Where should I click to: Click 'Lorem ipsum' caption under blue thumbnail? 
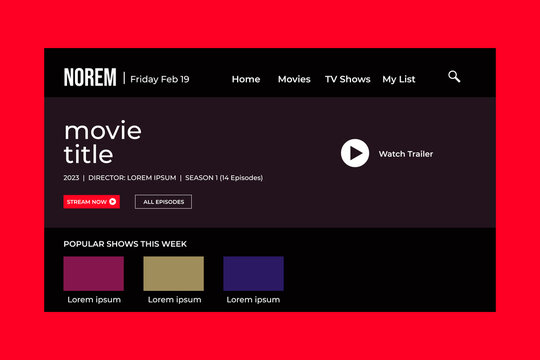[253, 300]
